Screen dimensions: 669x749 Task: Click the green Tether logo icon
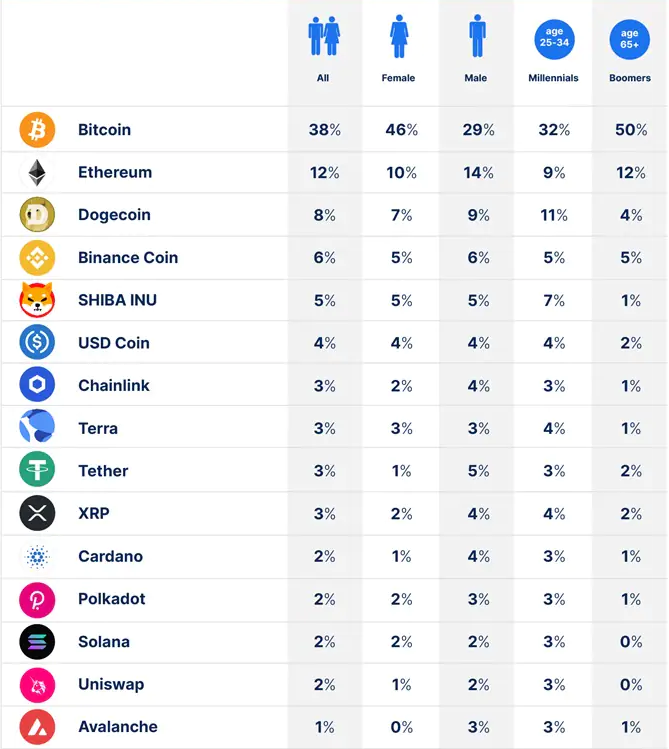(x=37, y=471)
